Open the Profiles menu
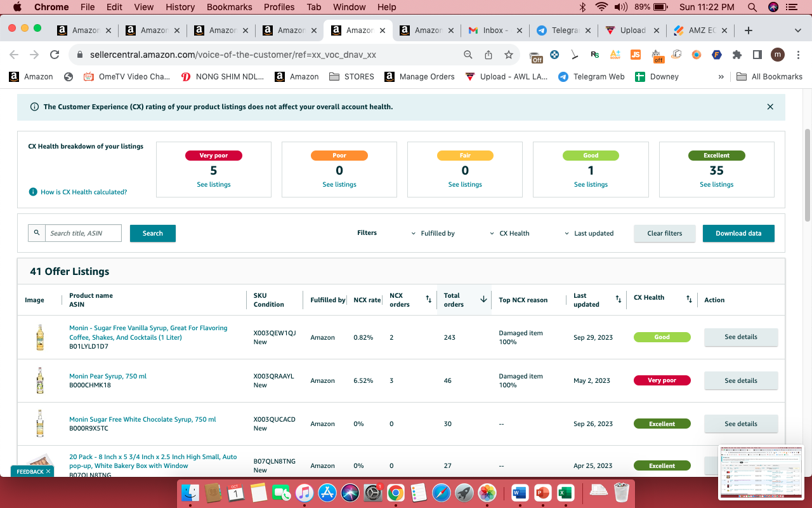Viewport: 812px width, 508px height. pyautogui.click(x=279, y=7)
